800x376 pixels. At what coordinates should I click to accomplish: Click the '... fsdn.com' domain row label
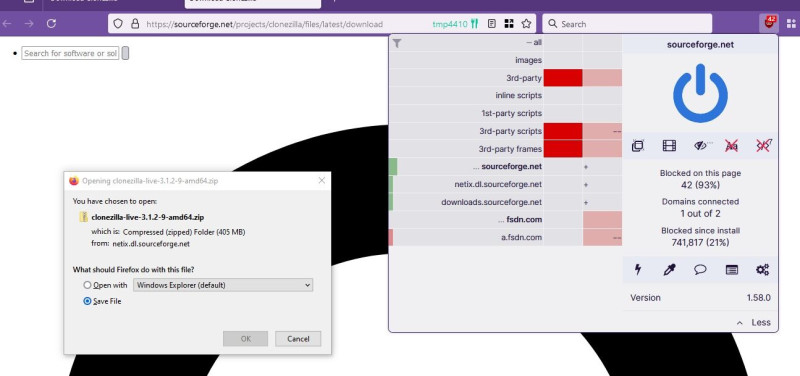pyautogui.click(x=520, y=219)
